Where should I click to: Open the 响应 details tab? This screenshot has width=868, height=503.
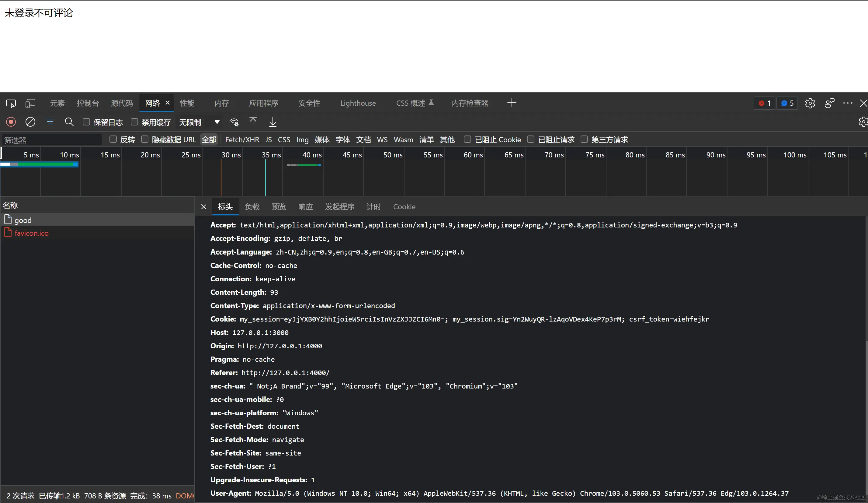(306, 206)
